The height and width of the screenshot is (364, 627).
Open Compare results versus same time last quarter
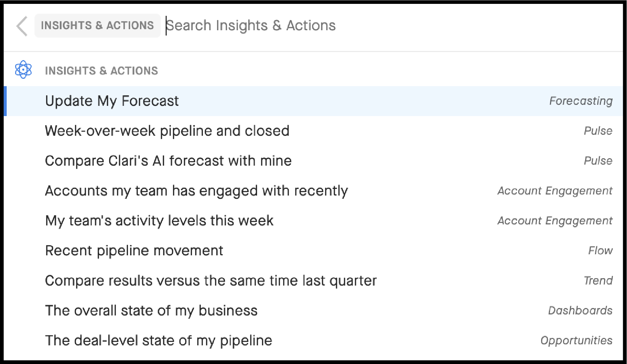[x=210, y=280]
